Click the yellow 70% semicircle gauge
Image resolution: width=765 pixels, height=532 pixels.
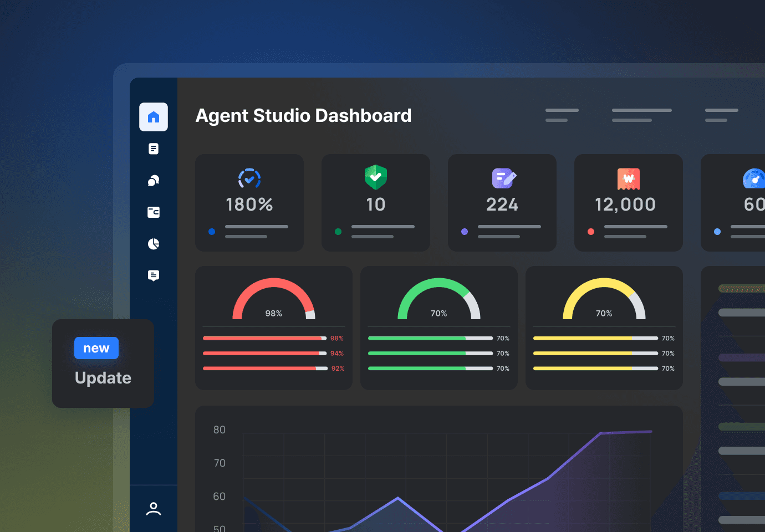point(604,299)
